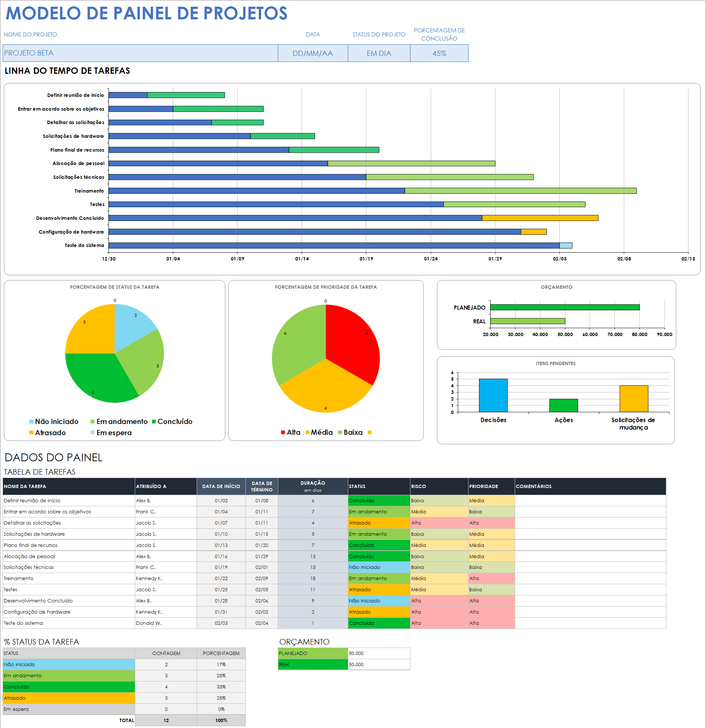The height and width of the screenshot is (728, 705).
Task: Select the Kennedy K. cell in Treinamento row
Action: (166, 579)
